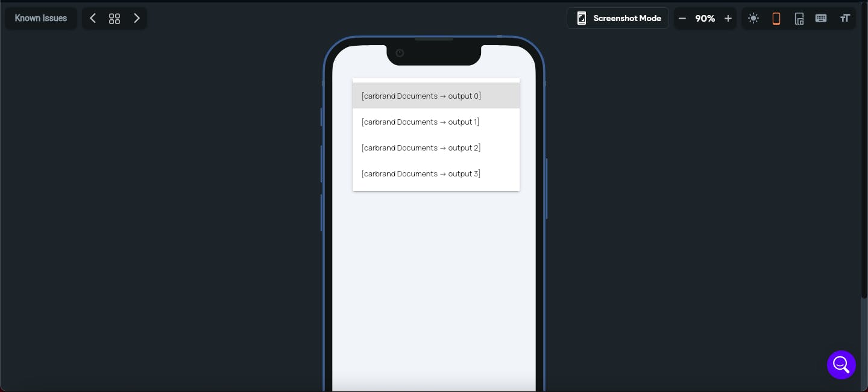Select the orange phone device icon
The height and width of the screenshot is (392, 868).
pyautogui.click(x=776, y=18)
